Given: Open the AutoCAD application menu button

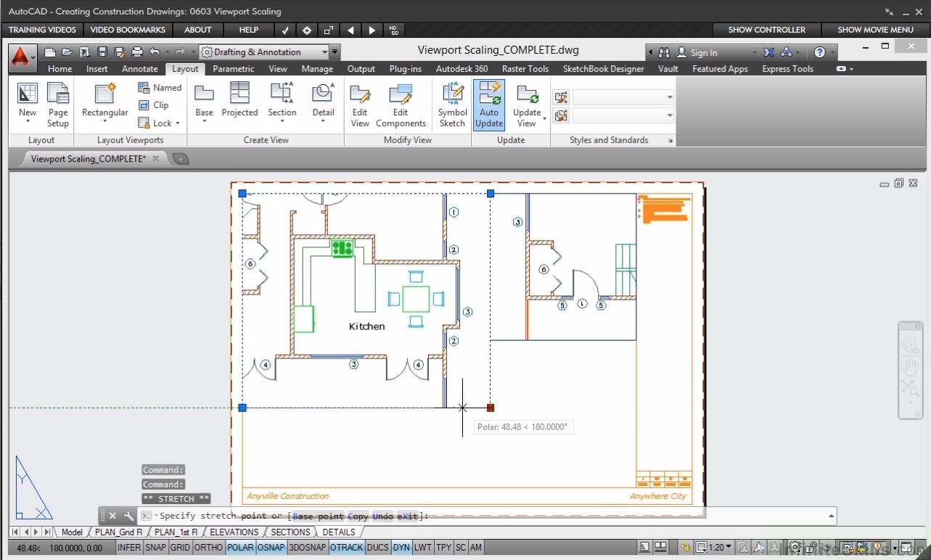Looking at the screenshot, I should click(x=21, y=57).
